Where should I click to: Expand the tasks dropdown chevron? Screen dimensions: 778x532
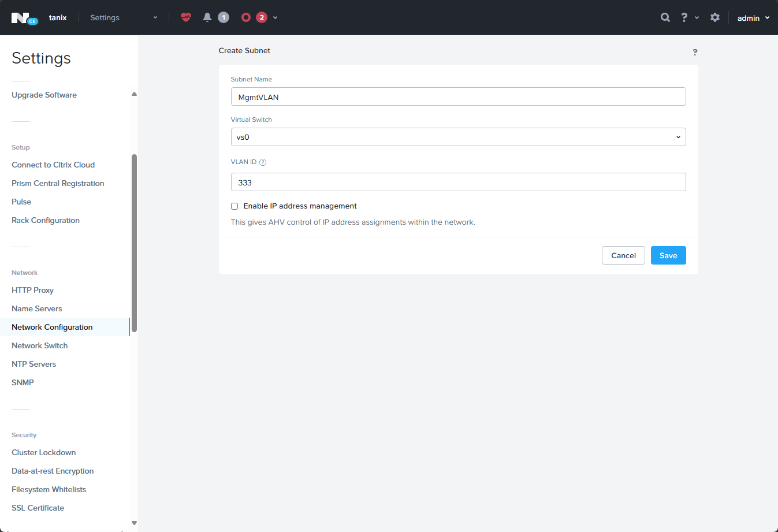tap(276, 17)
